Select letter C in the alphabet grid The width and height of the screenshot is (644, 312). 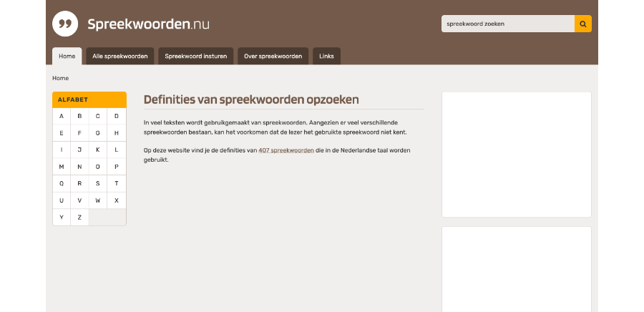tap(98, 116)
